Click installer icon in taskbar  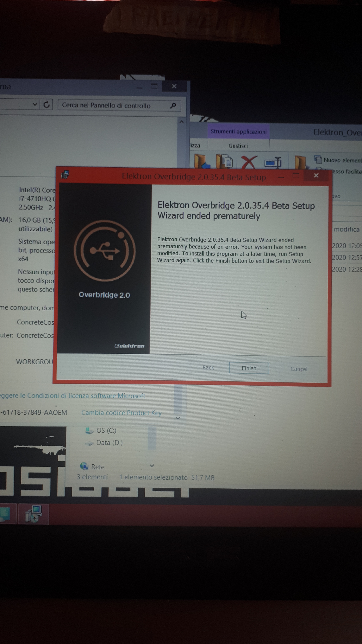[34, 514]
